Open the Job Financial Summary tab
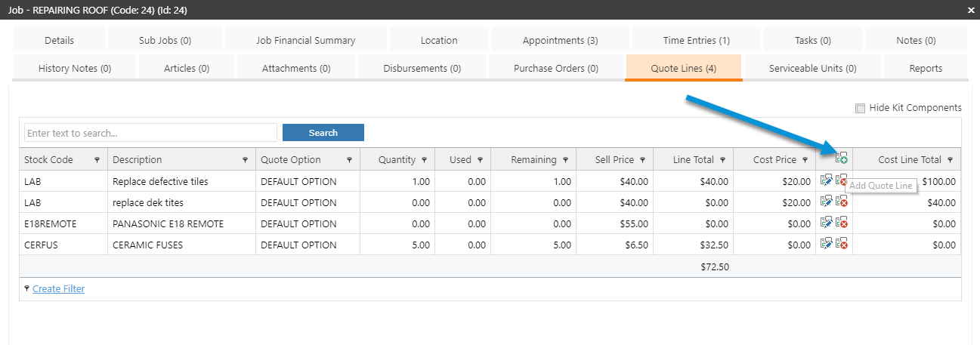The image size is (980, 345). [306, 40]
